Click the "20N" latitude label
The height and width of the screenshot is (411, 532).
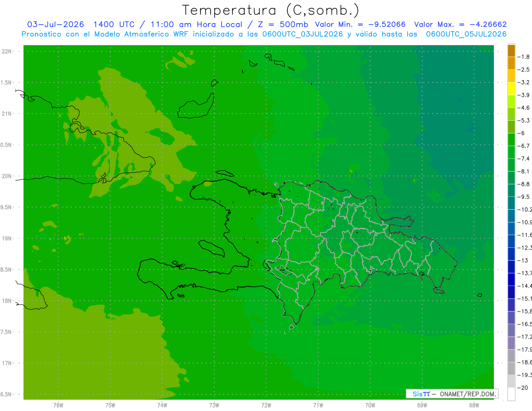coord(7,176)
